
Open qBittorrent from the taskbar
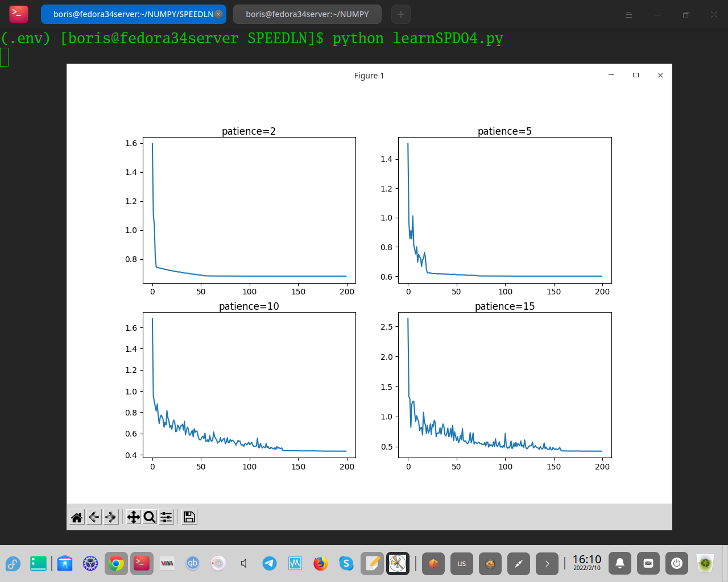(x=193, y=563)
